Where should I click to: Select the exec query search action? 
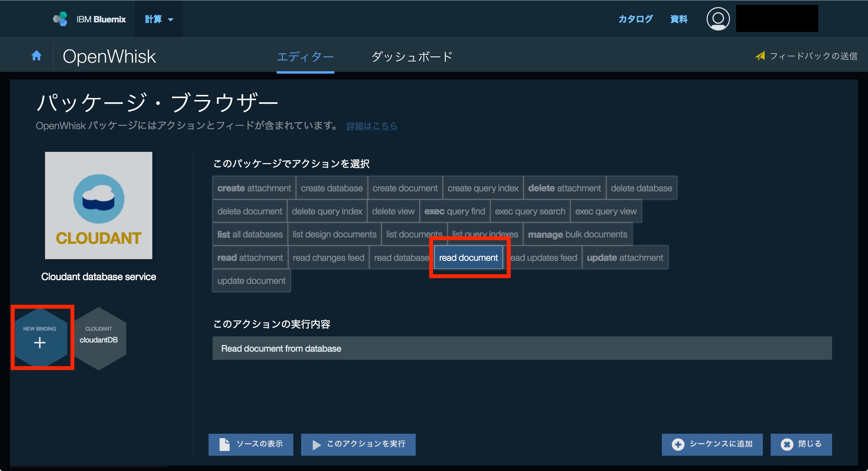[x=530, y=211]
